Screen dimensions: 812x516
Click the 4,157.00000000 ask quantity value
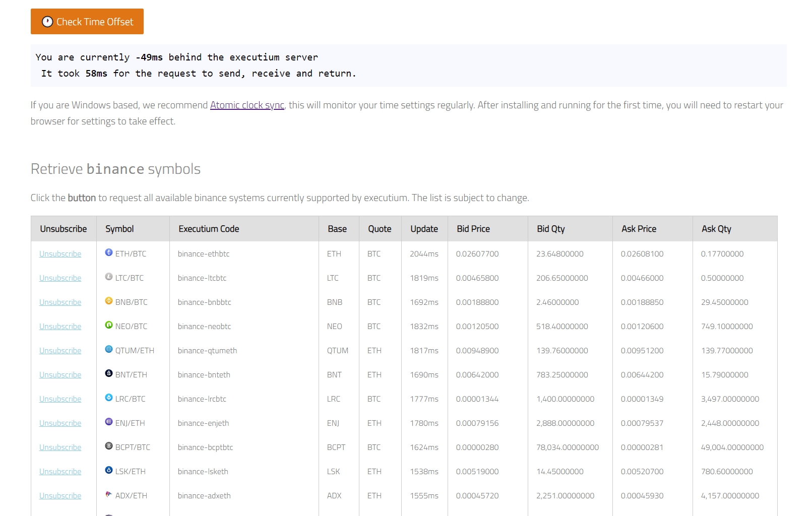click(x=730, y=496)
